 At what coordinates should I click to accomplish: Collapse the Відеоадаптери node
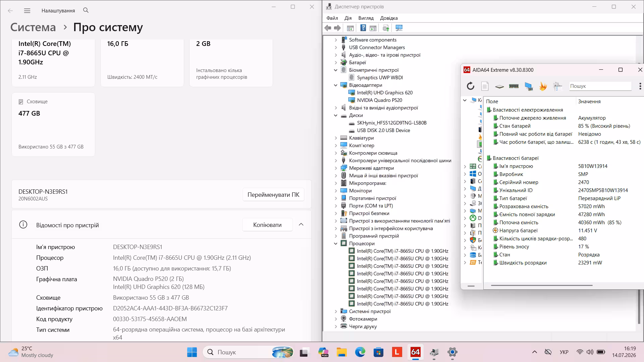[x=336, y=85]
